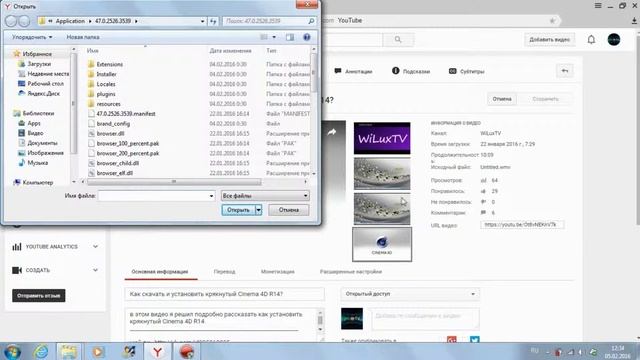Select the plugins folder
The image size is (640, 360).
[x=106, y=94]
